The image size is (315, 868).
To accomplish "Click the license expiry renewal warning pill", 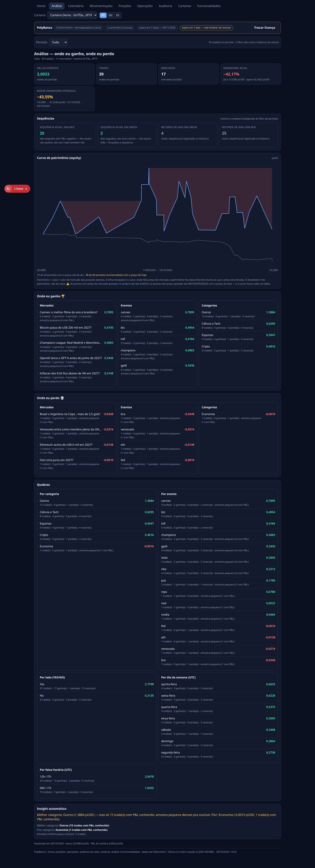I will [206, 28].
